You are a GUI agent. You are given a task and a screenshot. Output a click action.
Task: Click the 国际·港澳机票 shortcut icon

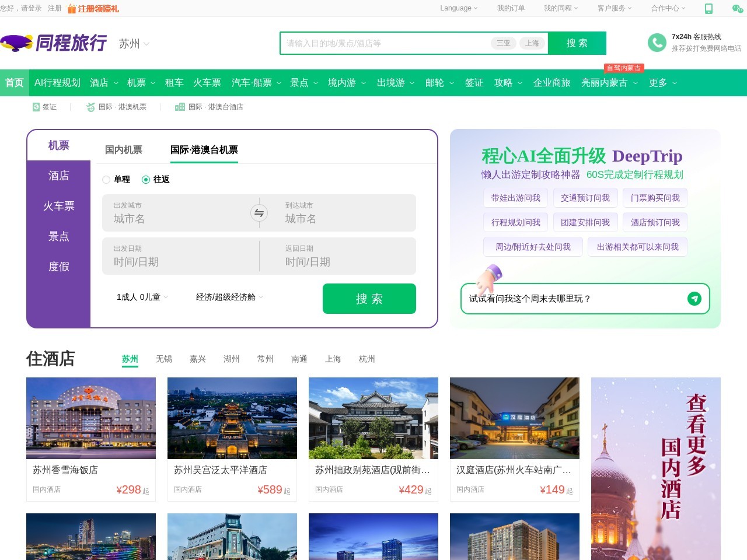(90, 107)
